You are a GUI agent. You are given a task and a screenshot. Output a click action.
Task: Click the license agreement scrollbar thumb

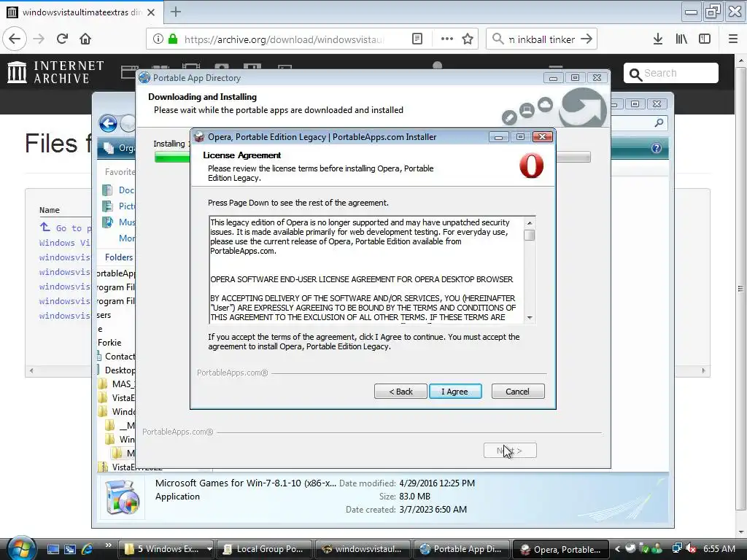pos(530,236)
